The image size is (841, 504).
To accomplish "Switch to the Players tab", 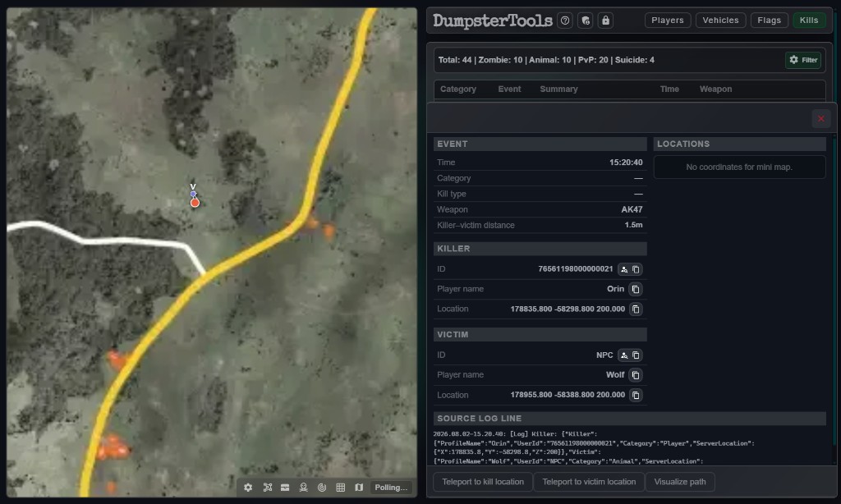I will (x=667, y=21).
